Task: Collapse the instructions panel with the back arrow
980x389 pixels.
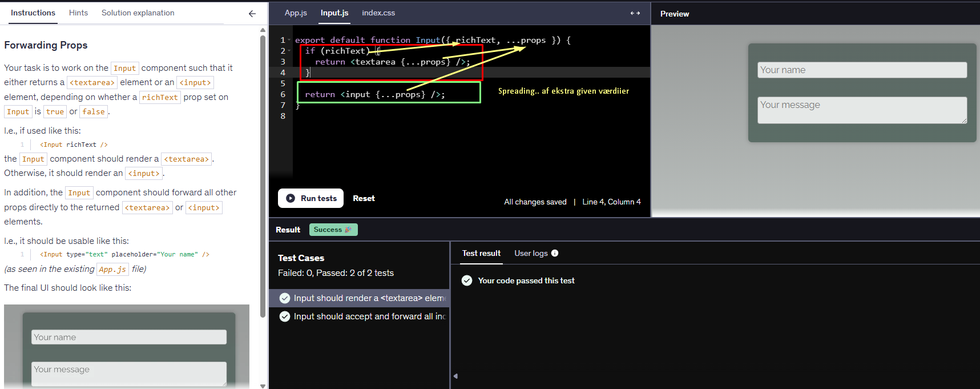Action: click(x=252, y=14)
